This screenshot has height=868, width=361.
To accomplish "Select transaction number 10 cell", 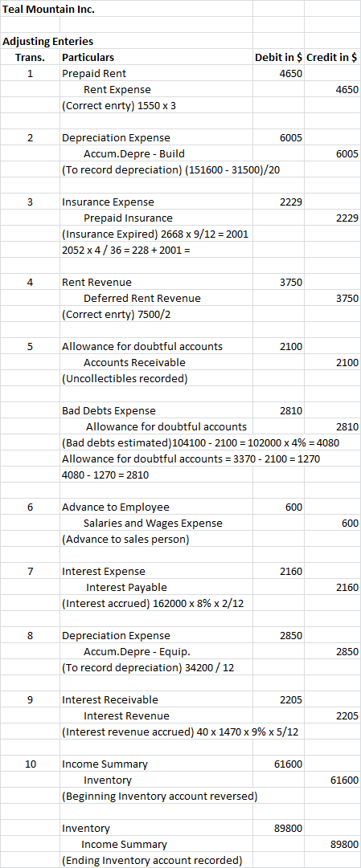I will click(x=31, y=764).
